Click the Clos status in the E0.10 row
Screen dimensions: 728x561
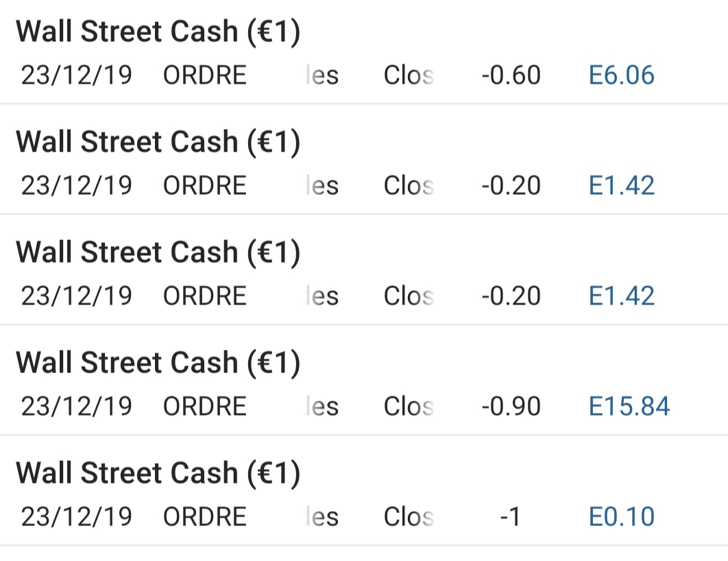point(409,516)
